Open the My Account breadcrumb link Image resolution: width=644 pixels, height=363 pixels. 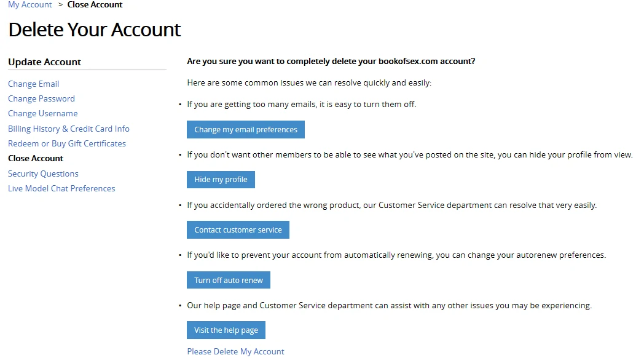point(30,5)
